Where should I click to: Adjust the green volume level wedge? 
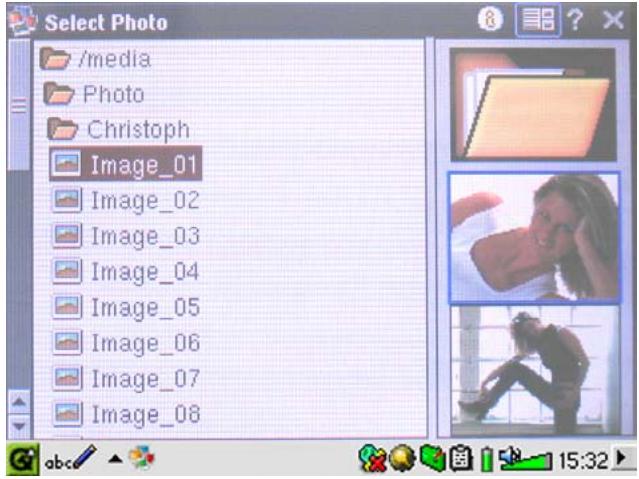coord(531,461)
